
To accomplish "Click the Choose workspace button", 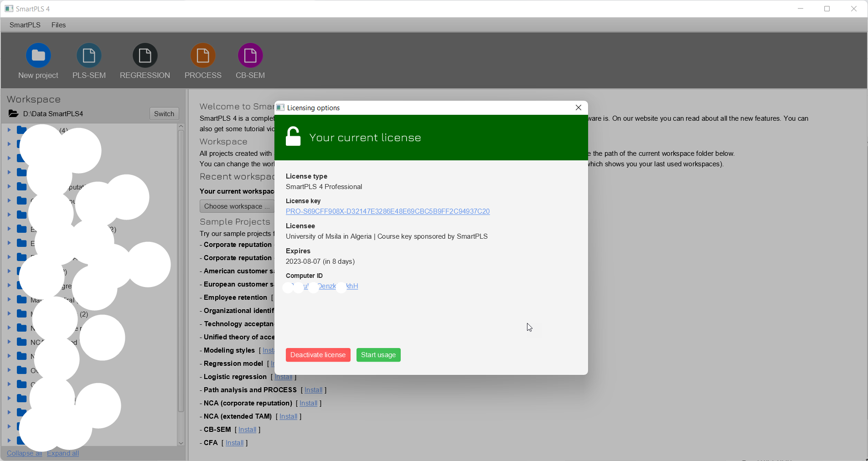I will coord(237,206).
